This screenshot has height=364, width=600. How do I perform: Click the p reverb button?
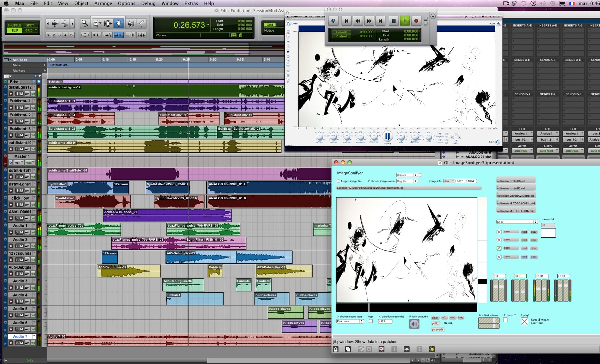click(x=437, y=329)
